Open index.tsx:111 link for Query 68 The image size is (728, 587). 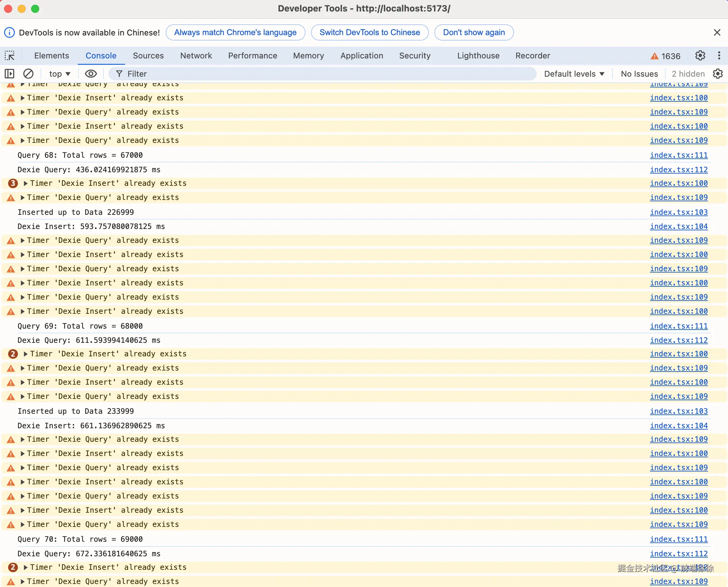tap(678, 155)
